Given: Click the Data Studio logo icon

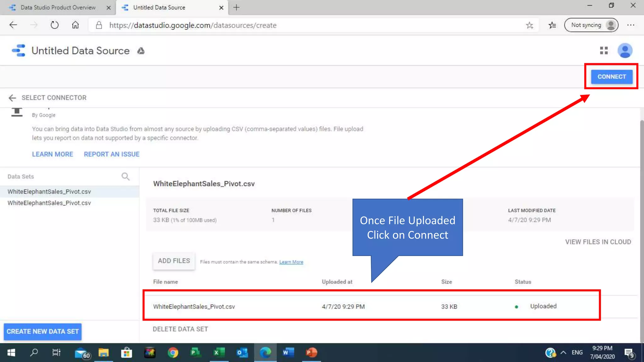Looking at the screenshot, I should click(x=19, y=51).
